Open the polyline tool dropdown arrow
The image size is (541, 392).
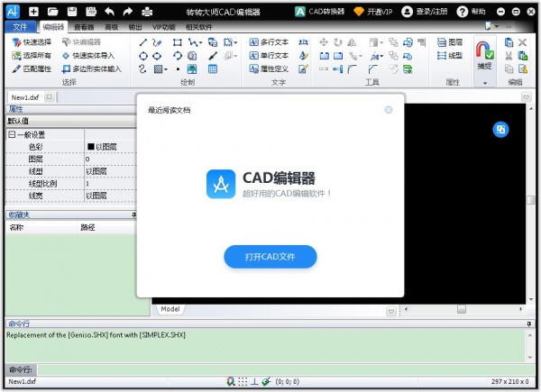point(200,42)
